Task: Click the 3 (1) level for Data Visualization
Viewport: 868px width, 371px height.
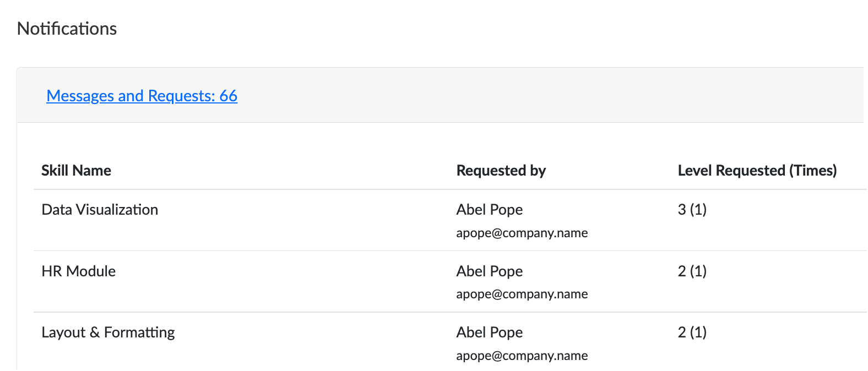Action: coord(692,210)
